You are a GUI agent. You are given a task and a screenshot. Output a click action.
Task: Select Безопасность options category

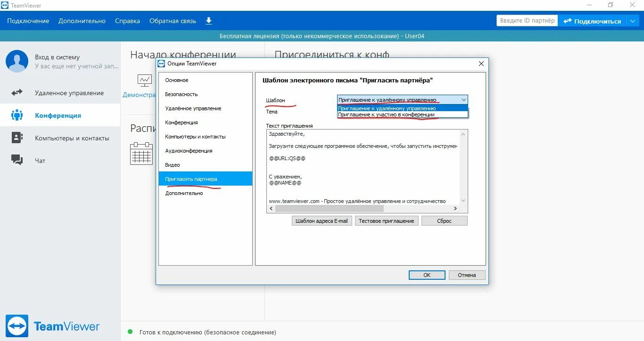206,94
